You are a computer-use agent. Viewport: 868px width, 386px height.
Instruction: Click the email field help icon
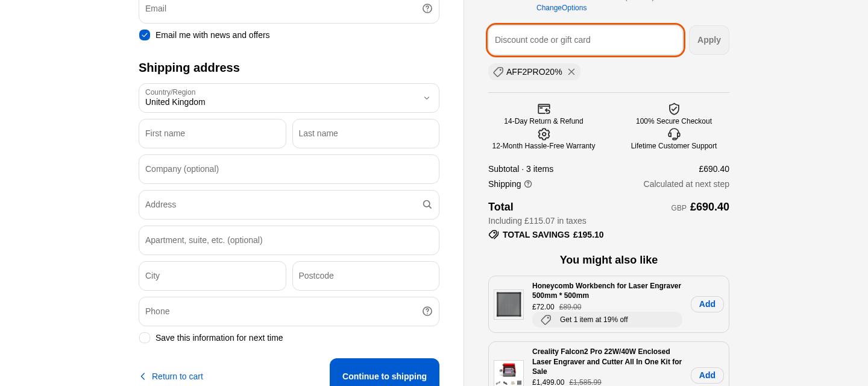[427, 8]
